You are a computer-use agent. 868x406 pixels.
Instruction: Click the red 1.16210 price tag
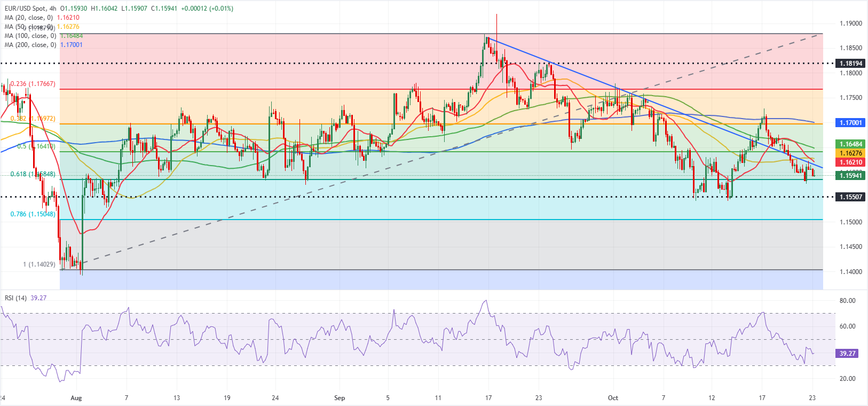[850, 162]
